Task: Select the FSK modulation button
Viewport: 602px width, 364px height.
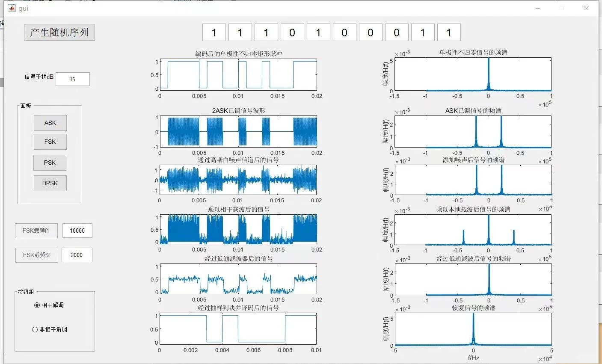Action: pos(50,142)
